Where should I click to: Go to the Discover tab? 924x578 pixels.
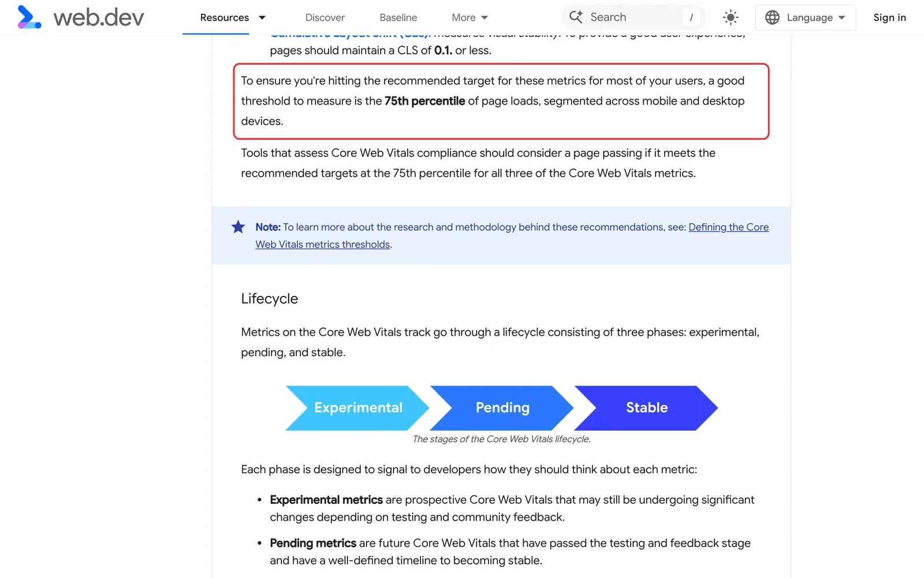pos(325,17)
